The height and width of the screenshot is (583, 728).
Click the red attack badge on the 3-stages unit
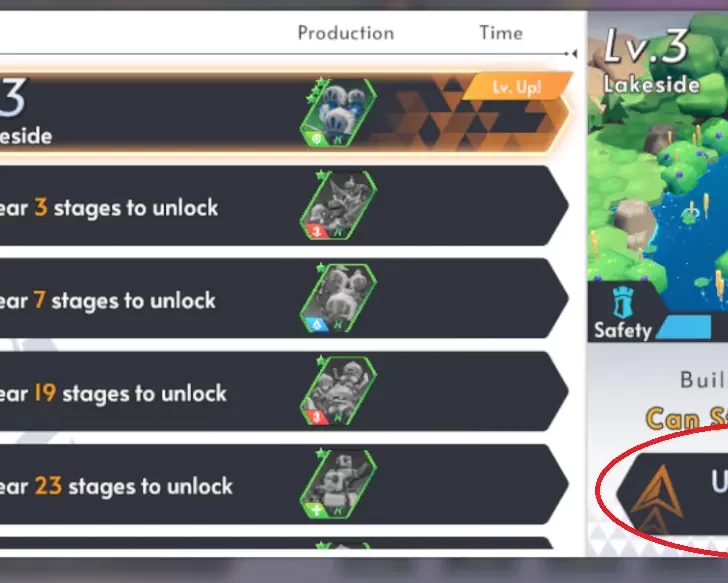(318, 231)
